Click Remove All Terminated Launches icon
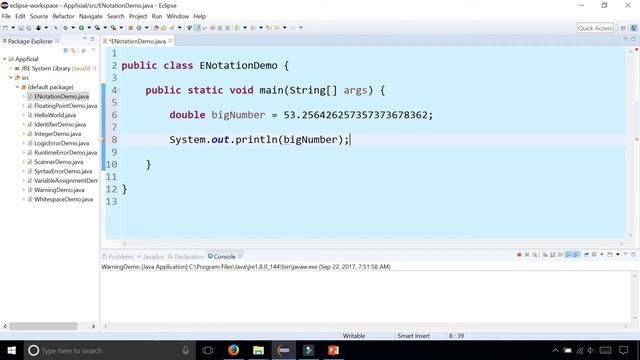The width and height of the screenshot is (640, 360). pos(535,255)
